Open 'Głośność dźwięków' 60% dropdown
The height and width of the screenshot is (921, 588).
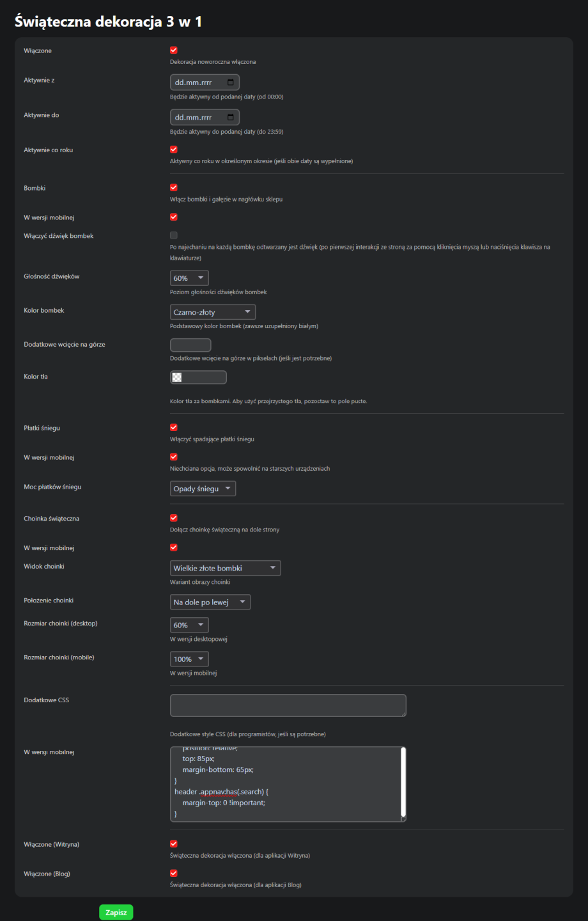pyautogui.click(x=189, y=278)
